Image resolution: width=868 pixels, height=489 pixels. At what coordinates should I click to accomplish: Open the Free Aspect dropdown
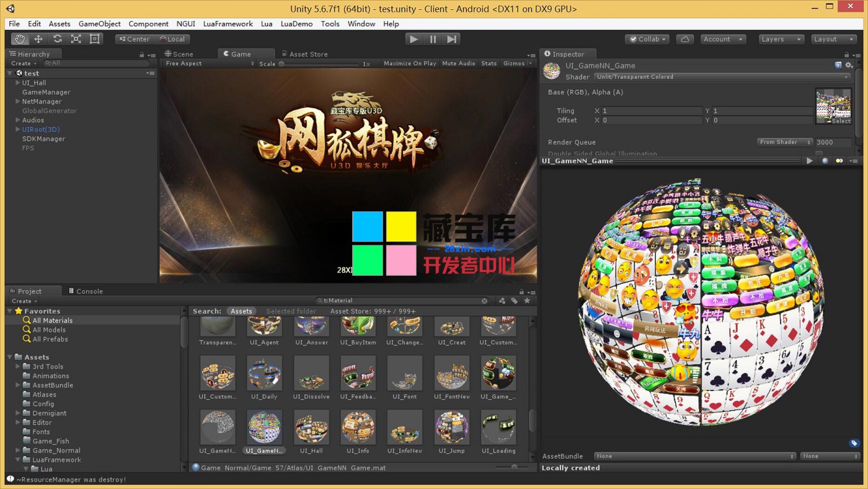click(x=209, y=63)
